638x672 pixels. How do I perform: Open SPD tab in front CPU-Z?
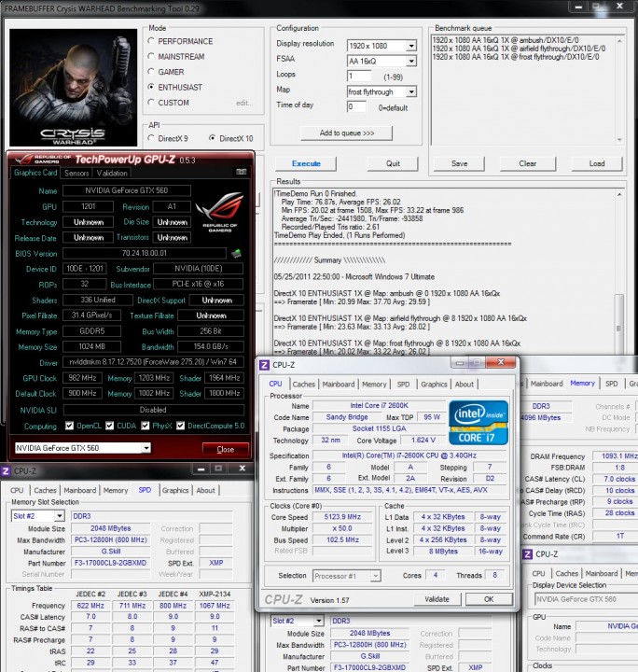click(403, 385)
